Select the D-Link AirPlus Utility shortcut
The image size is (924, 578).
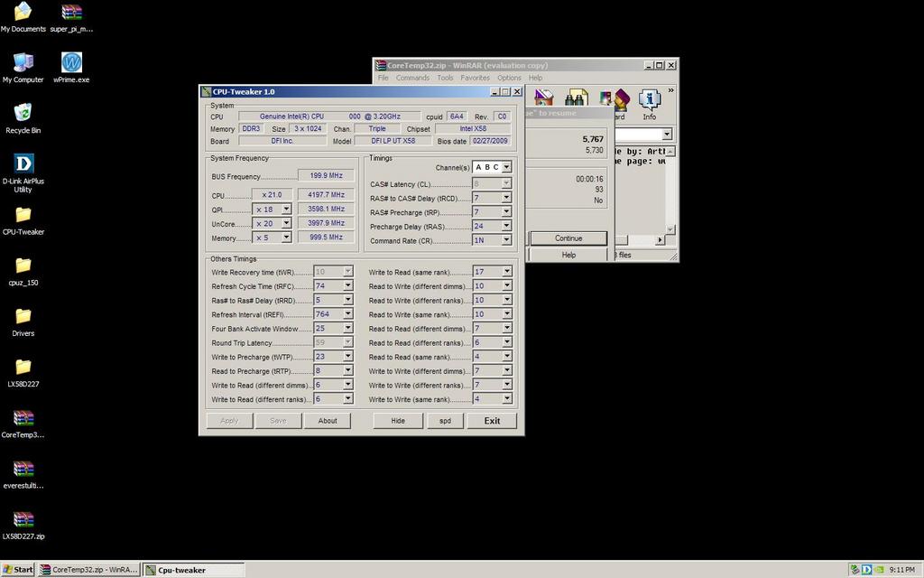click(23, 173)
